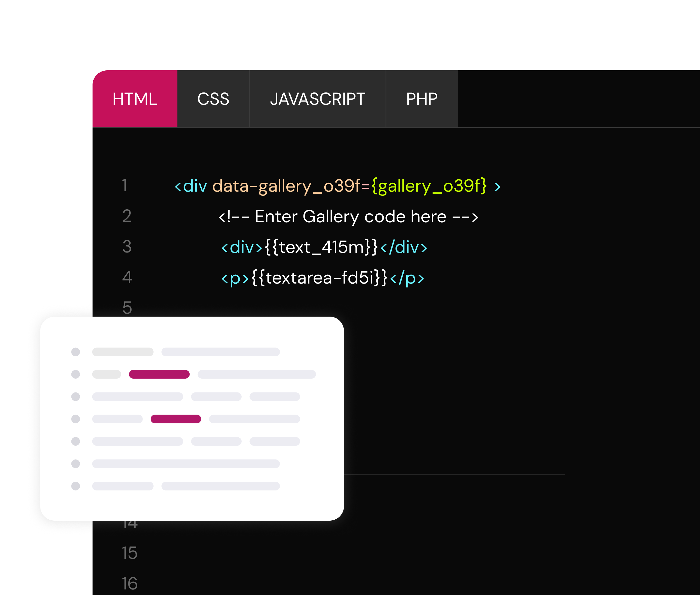Click line number 2 in gutter
Viewport: 700px width, 595px height.
click(x=127, y=216)
